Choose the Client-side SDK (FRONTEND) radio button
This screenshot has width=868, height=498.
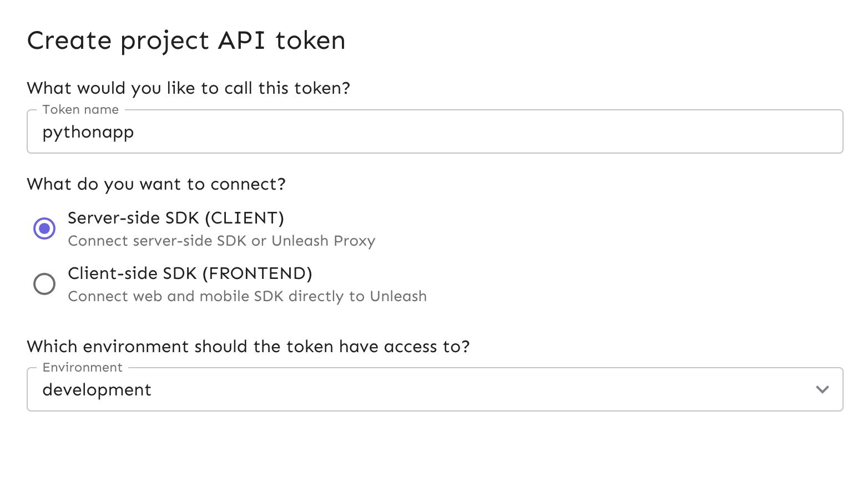tap(44, 284)
